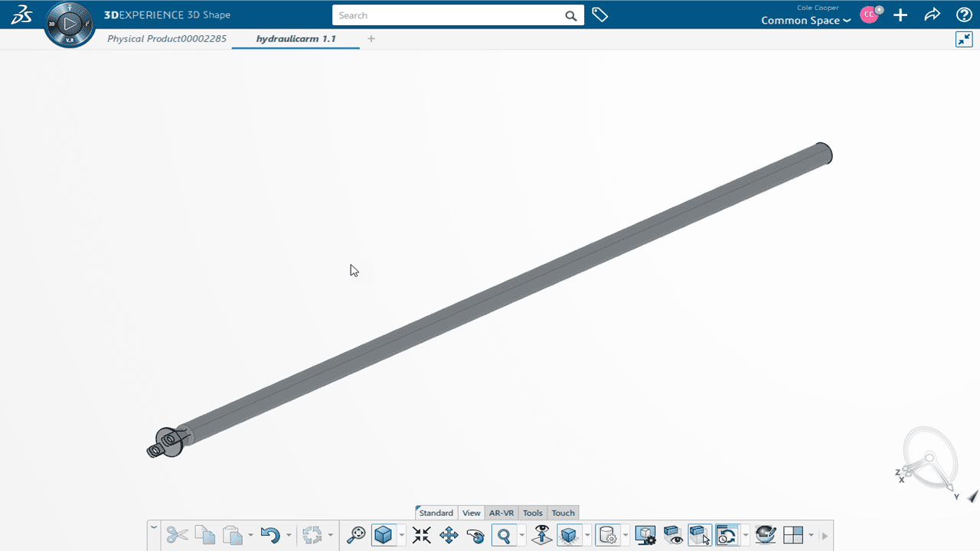
Task: Click the plus Add button in header
Action: pos(900,15)
